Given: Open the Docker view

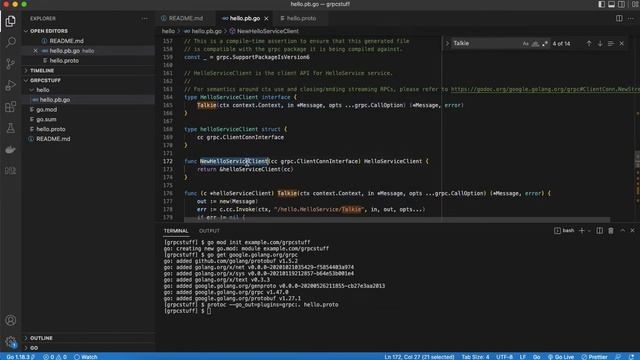Looking at the screenshot, I should [11, 149].
